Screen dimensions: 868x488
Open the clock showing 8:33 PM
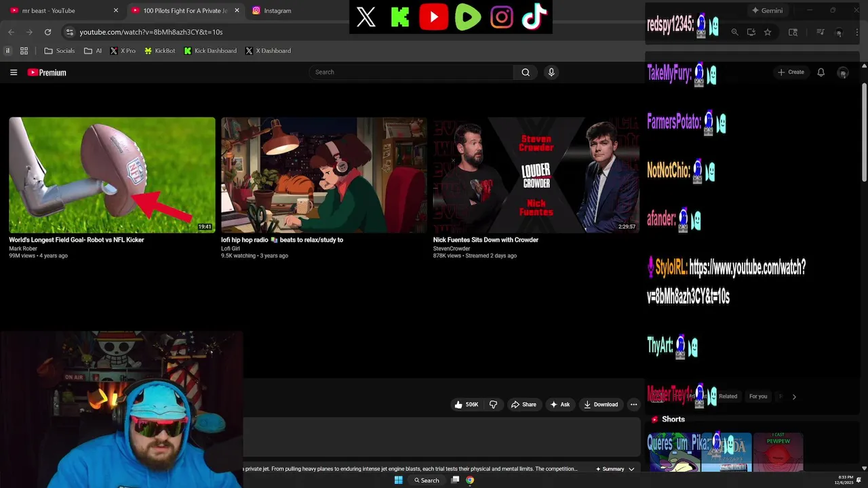pyautogui.click(x=845, y=480)
